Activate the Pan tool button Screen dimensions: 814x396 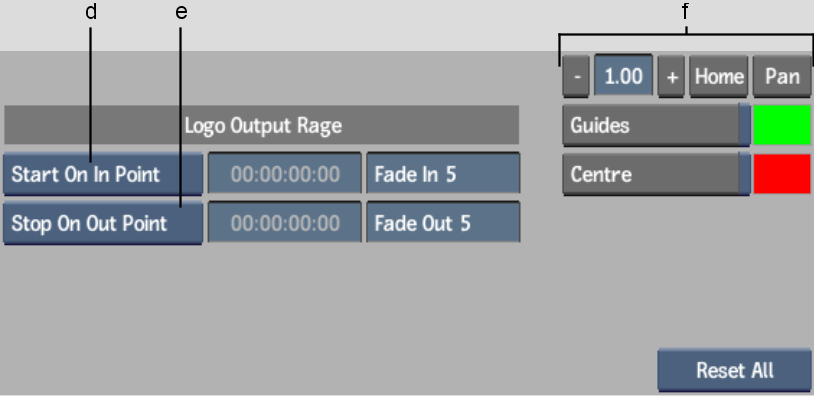tap(782, 76)
